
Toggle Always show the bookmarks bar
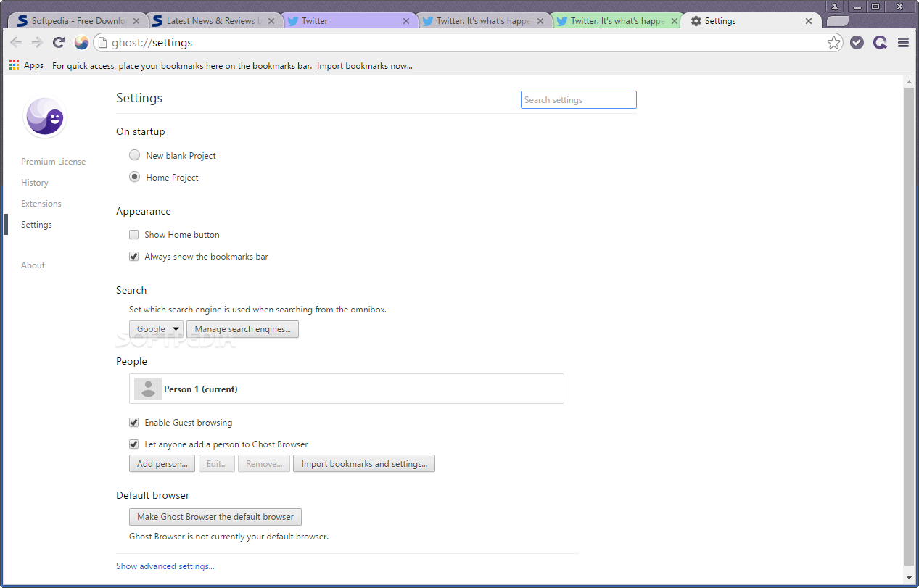(x=133, y=256)
